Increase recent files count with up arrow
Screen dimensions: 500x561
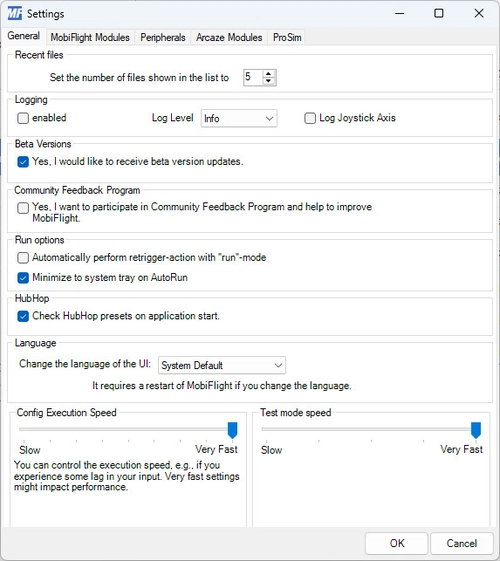coord(268,74)
